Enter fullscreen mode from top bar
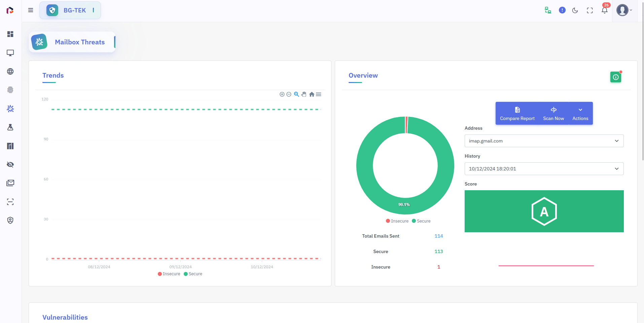This screenshot has width=644, height=323. pyautogui.click(x=590, y=10)
